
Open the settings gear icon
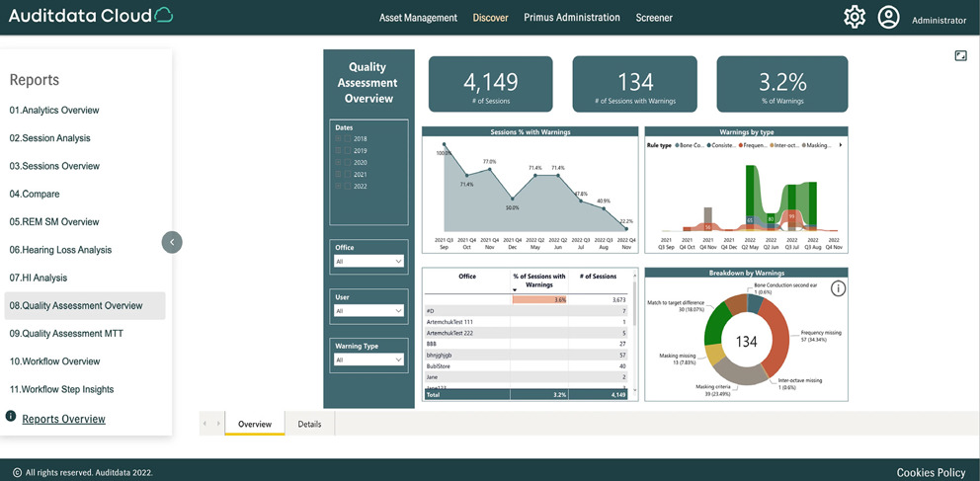[855, 17]
